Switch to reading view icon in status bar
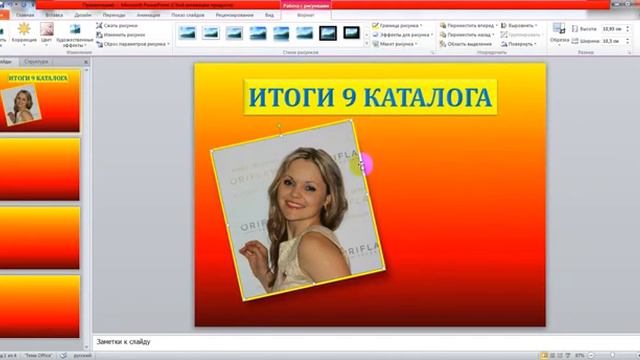 point(560,356)
